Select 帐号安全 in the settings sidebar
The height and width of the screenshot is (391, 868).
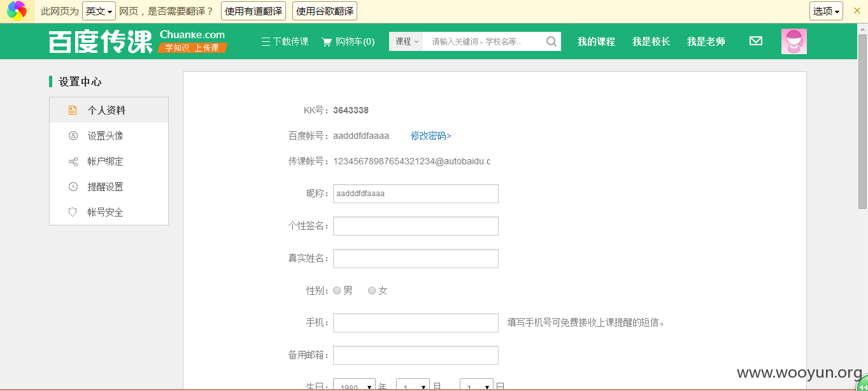(109, 212)
